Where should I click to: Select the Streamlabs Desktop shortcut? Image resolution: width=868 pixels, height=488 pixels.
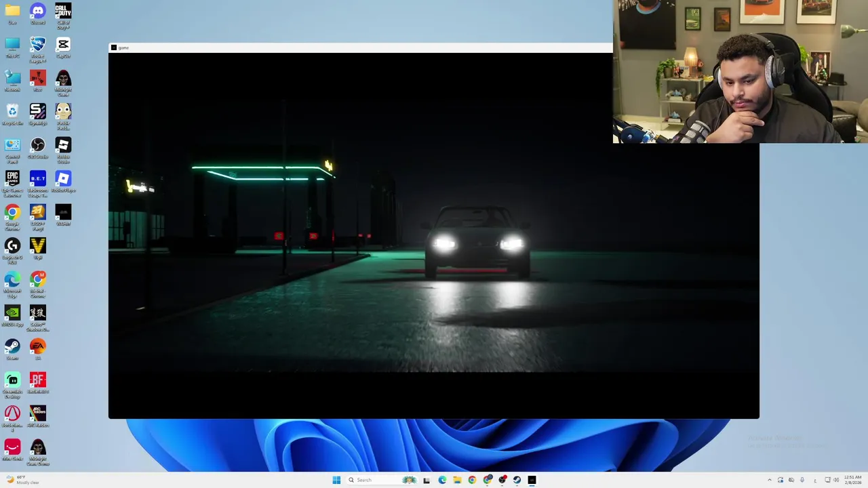12,384
